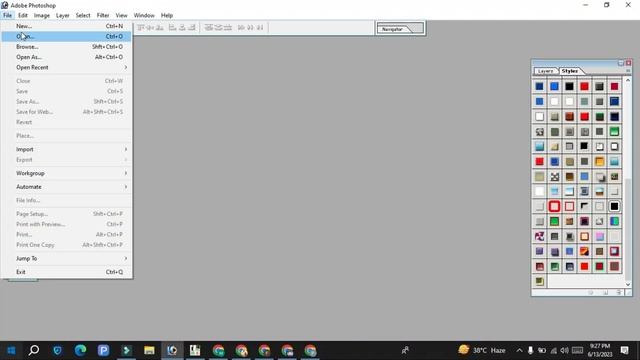Click the microphone icon in system tray
The height and width of the screenshot is (360, 640).
(x=530, y=350)
